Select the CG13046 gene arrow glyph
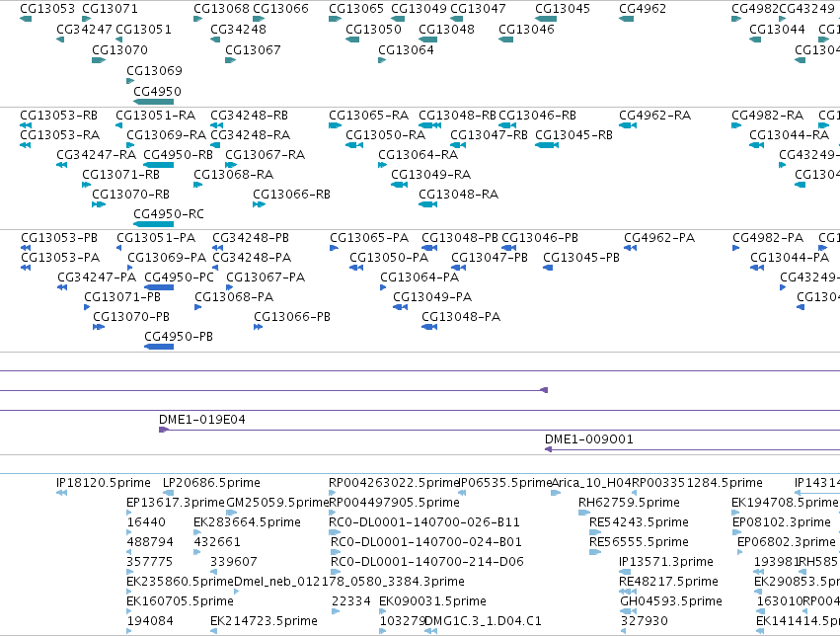Image resolution: width=840 pixels, height=636 pixels. click(505, 40)
